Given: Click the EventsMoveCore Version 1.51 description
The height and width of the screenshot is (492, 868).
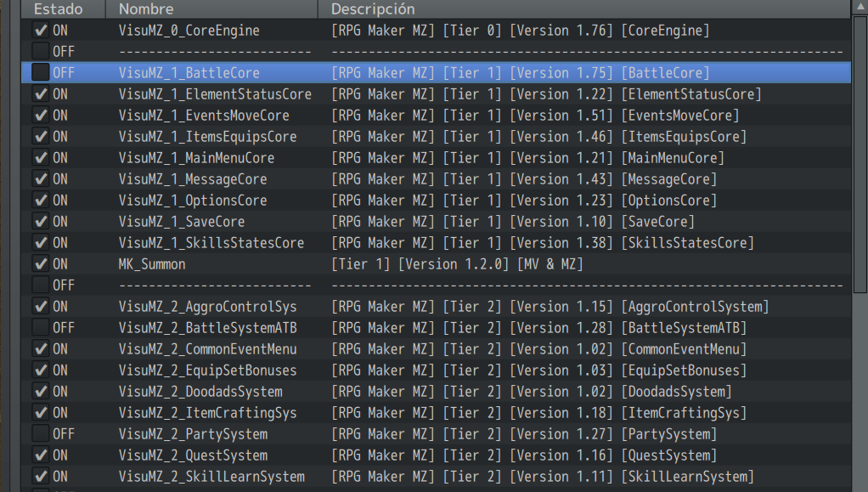Looking at the screenshot, I should (535, 116).
